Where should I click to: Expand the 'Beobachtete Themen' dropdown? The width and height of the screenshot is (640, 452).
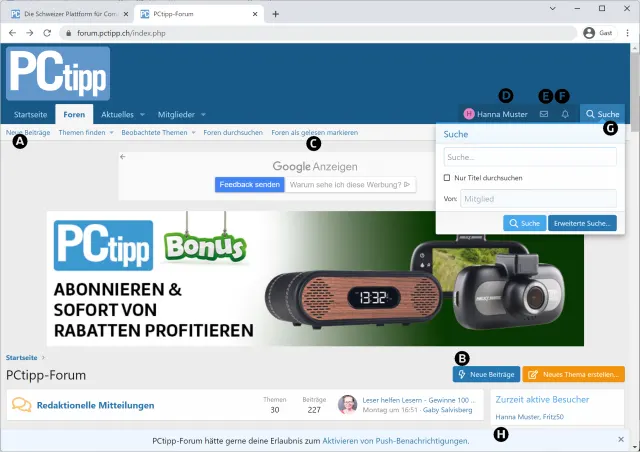tap(193, 133)
